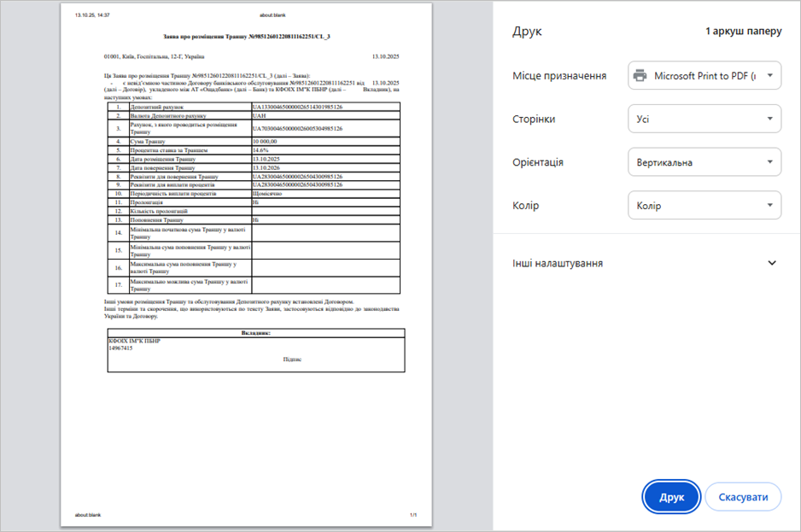Click the dropdown arrow on the Колір selector
Viewport: 801px width, 532px height.
(769, 205)
